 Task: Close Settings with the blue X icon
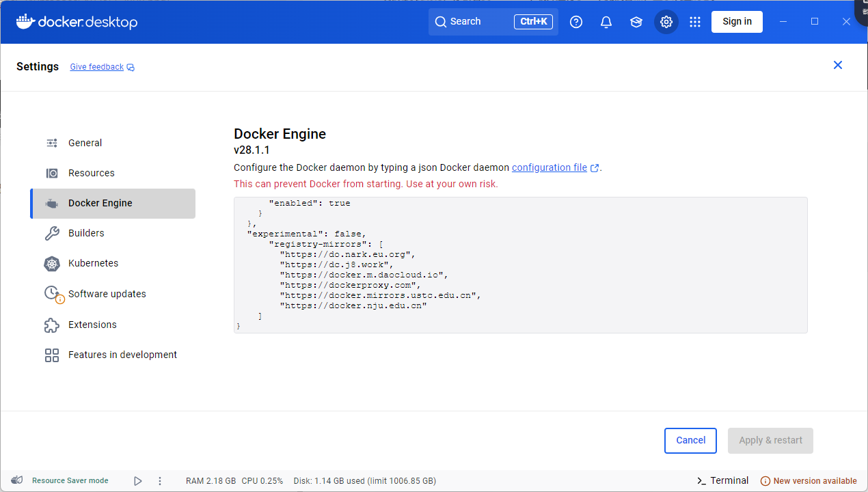tap(838, 65)
